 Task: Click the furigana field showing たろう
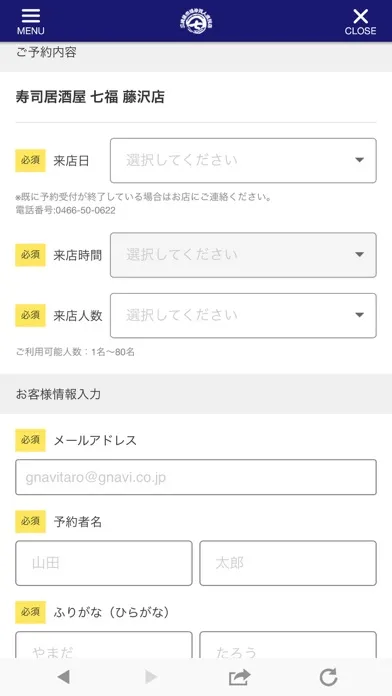(x=288, y=645)
